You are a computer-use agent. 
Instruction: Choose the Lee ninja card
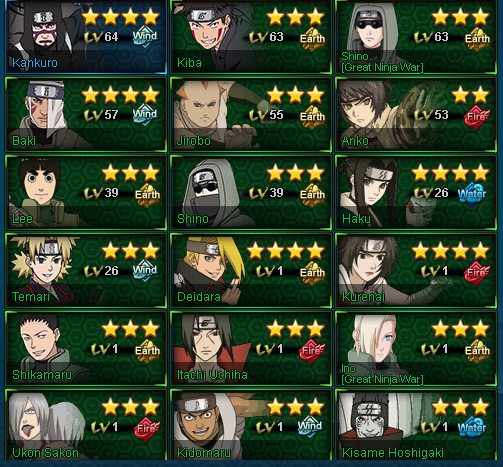(86, 192)
